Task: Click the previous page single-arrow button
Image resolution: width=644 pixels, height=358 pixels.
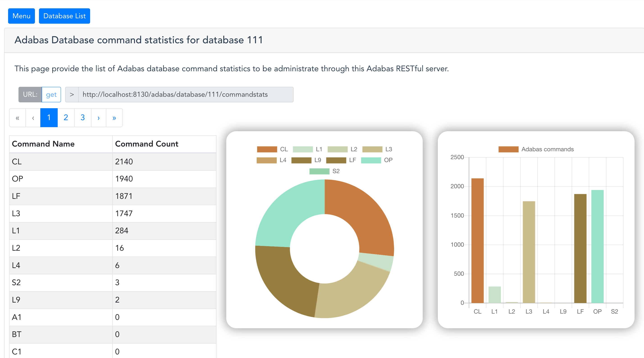Action: 33,118
